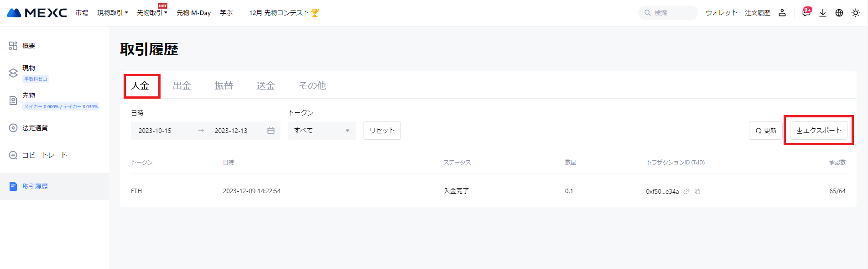Open the blockchain explorer link icon next to TxID
The height and width of the screenshot is (269, 868).
point(687,191)
